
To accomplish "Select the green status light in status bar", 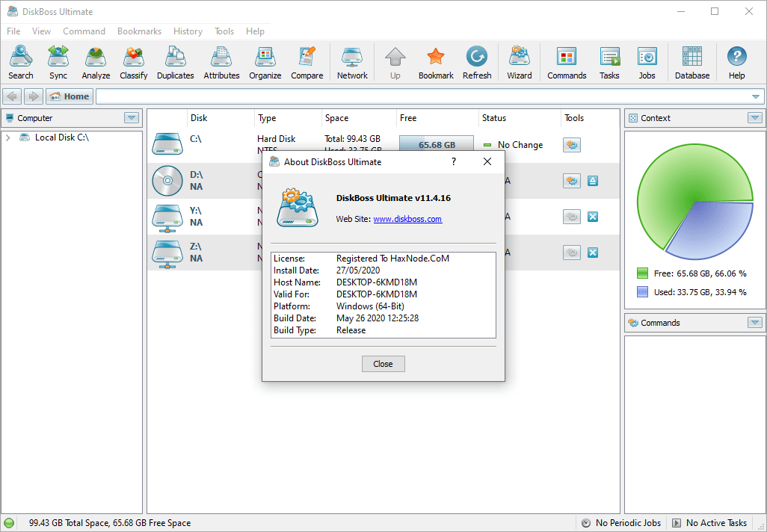I will [x=9, y=523].
